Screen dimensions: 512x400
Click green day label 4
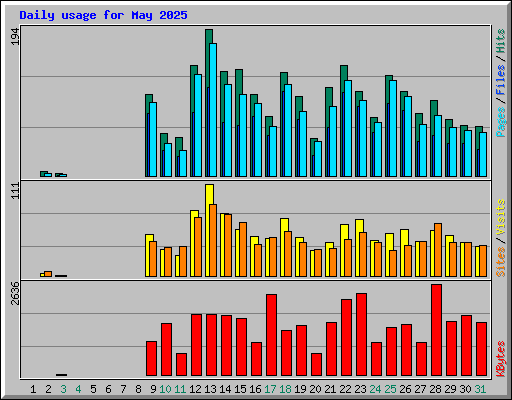[78, 389]
